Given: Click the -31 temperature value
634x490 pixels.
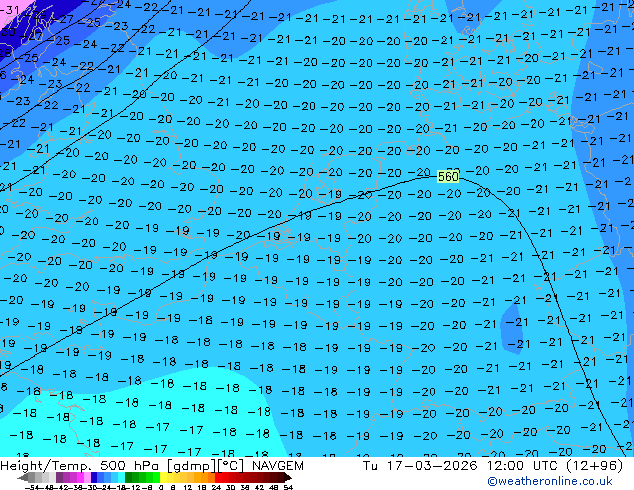Looking at the screenshot, I should pyautogui.click(x=9, y=9).
